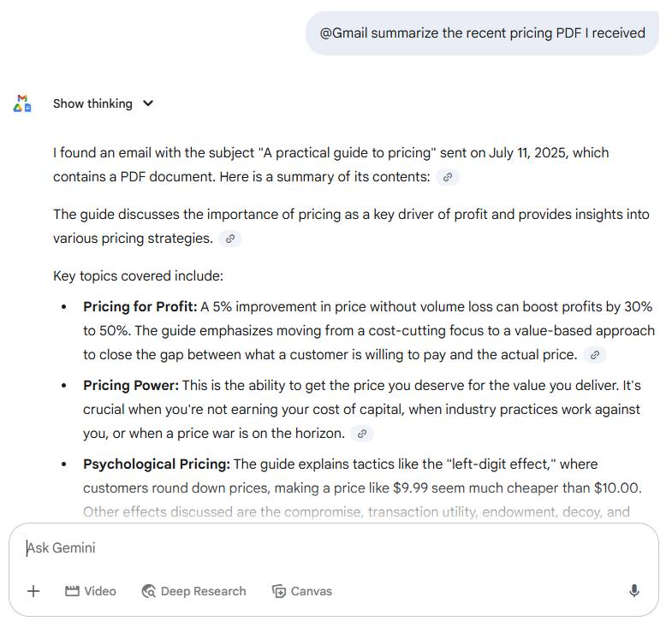Enable the Deep Research tool
The image size is (672, 627).
pos(193,591)
